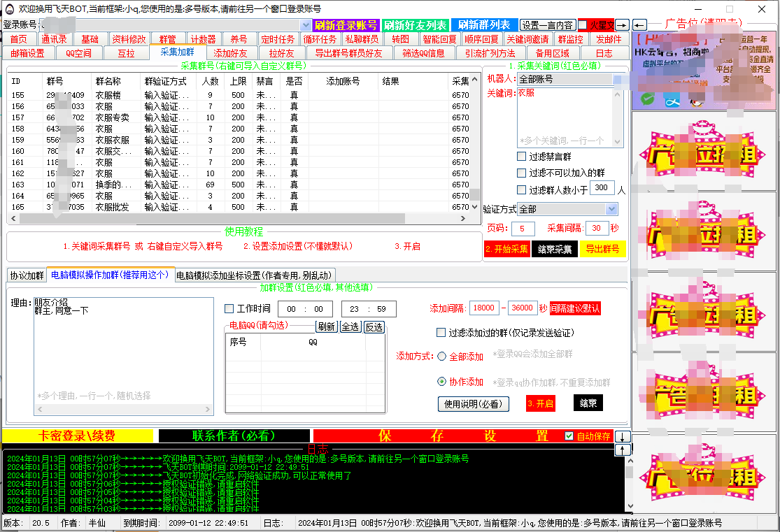Click the 36000 添加间隔 field

click(x=523, y=308)
